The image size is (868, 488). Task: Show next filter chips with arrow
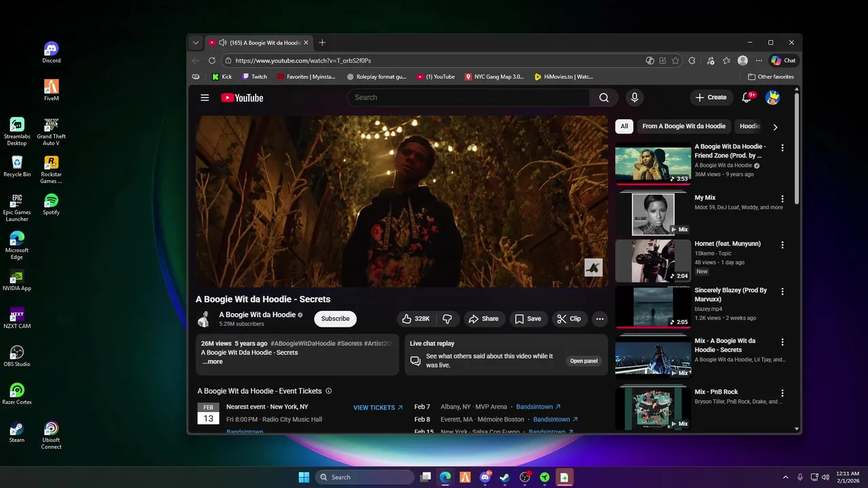point(775,127)
